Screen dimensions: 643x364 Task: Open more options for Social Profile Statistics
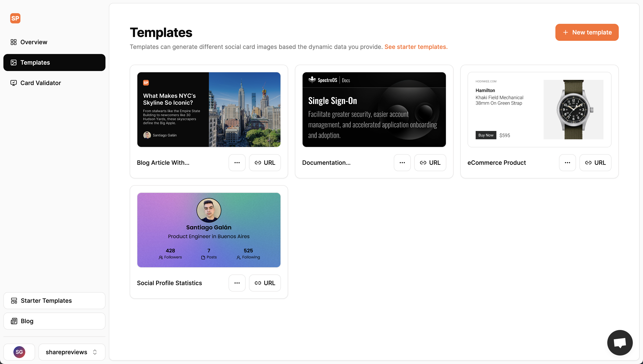[x=237, y=283]
